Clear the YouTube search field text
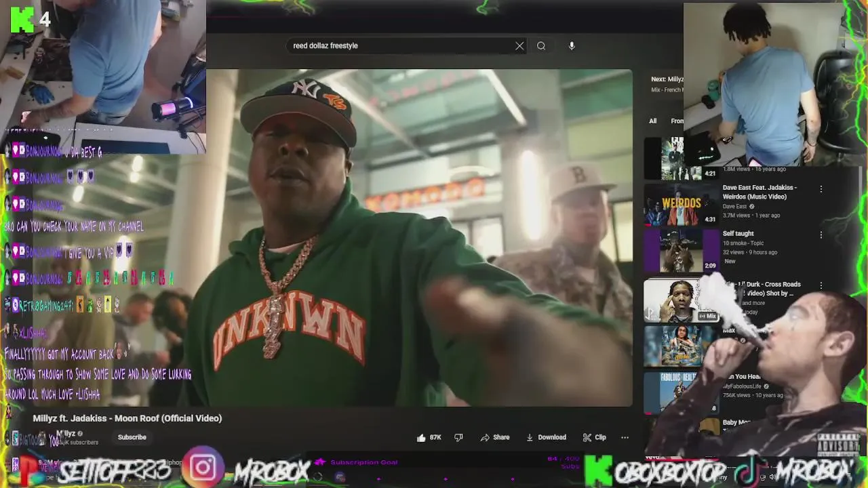This screenshot has height=488, width=868. coord(519,45)
